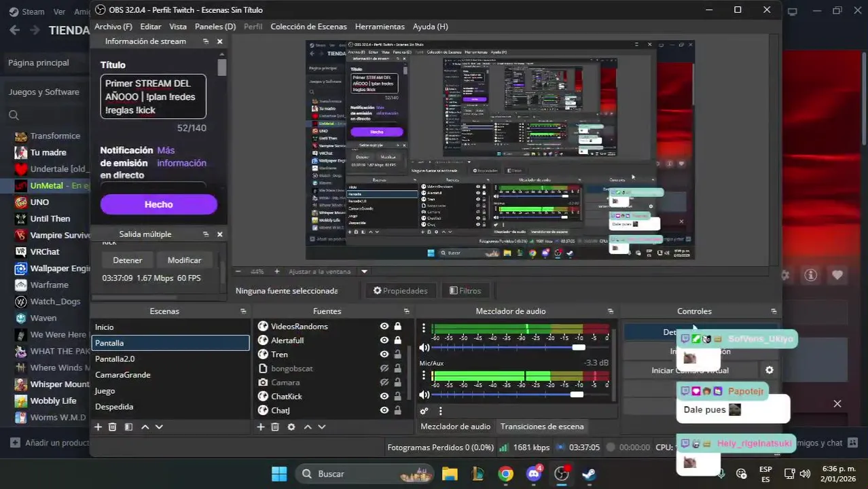Image resolution: width=868 pixels, height=489 pixels.
Task: Click Detener in Salida múltiple
Action: 128,260
